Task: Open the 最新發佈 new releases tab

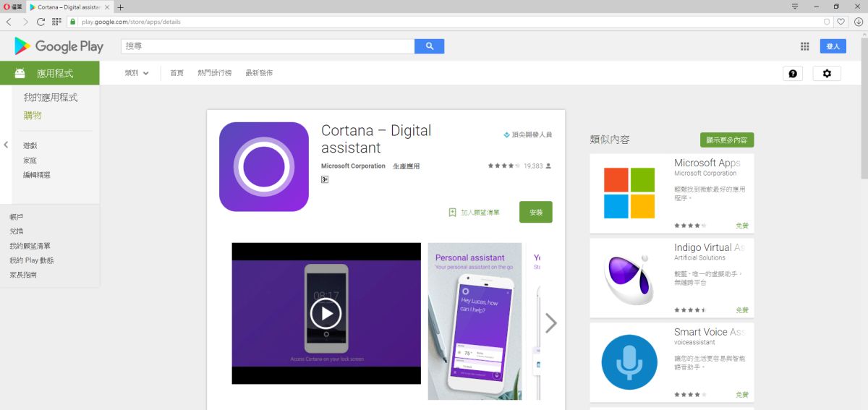Action: pyautogui.click(x=259, y=73)
